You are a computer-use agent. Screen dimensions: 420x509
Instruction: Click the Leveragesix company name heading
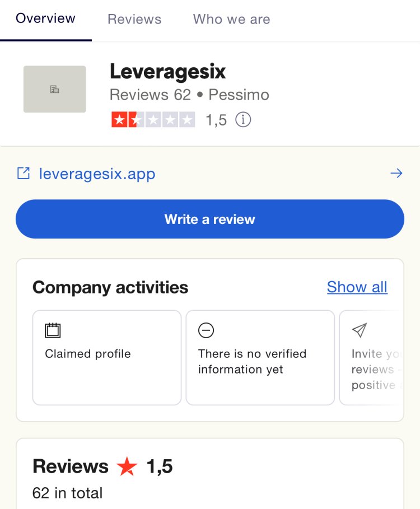point(167,72)
